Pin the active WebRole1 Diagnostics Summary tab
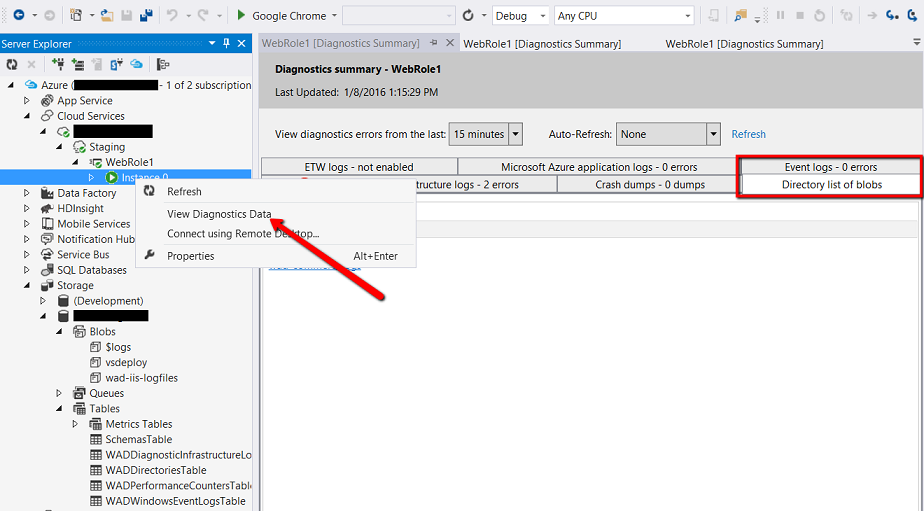This screenshot has width=924, height=511. [x=434, y=42]
